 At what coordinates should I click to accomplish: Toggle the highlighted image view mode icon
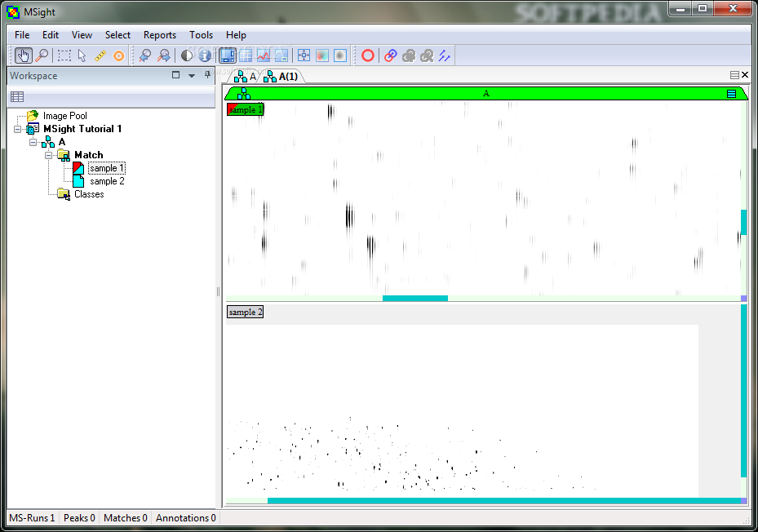coord(227,55)
